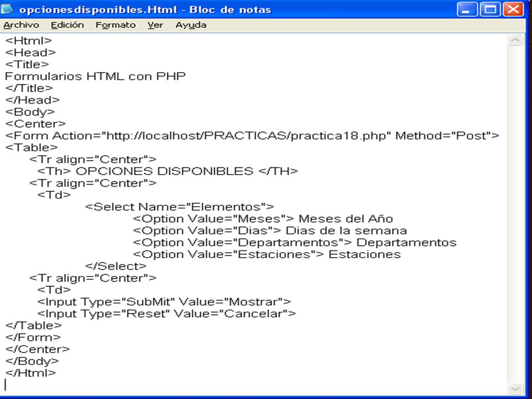Click the Option Value="Estaciones" line

[x=267, y=254]
